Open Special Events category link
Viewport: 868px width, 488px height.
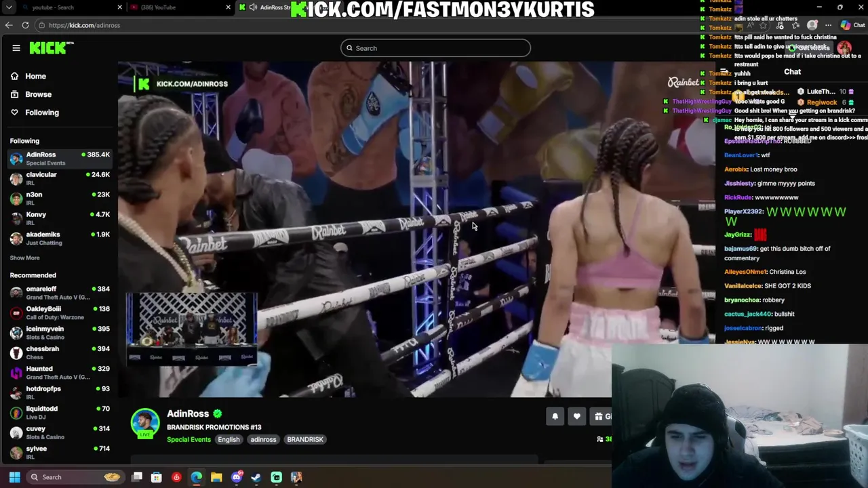(x=189, y=439)
